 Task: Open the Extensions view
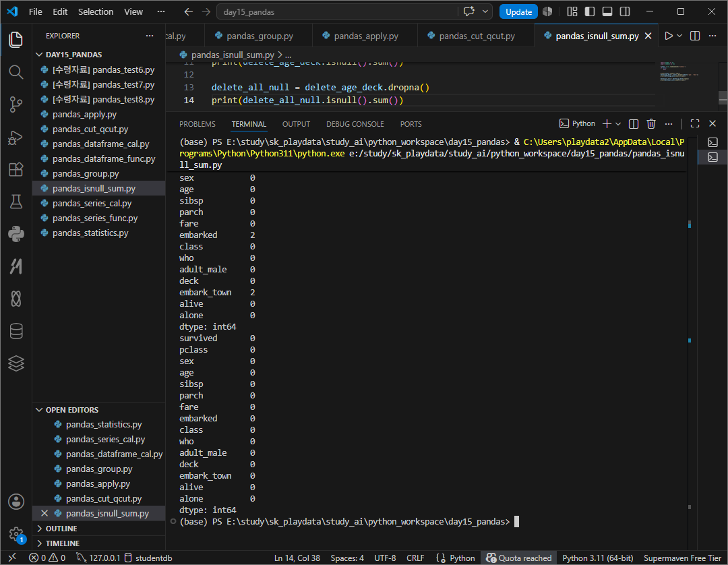(x=16, y=169)
